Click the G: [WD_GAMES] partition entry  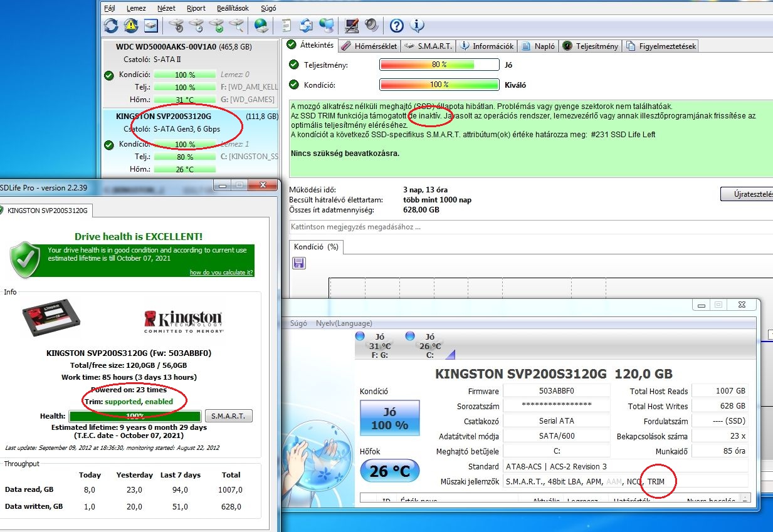click(x=248, y=100)
